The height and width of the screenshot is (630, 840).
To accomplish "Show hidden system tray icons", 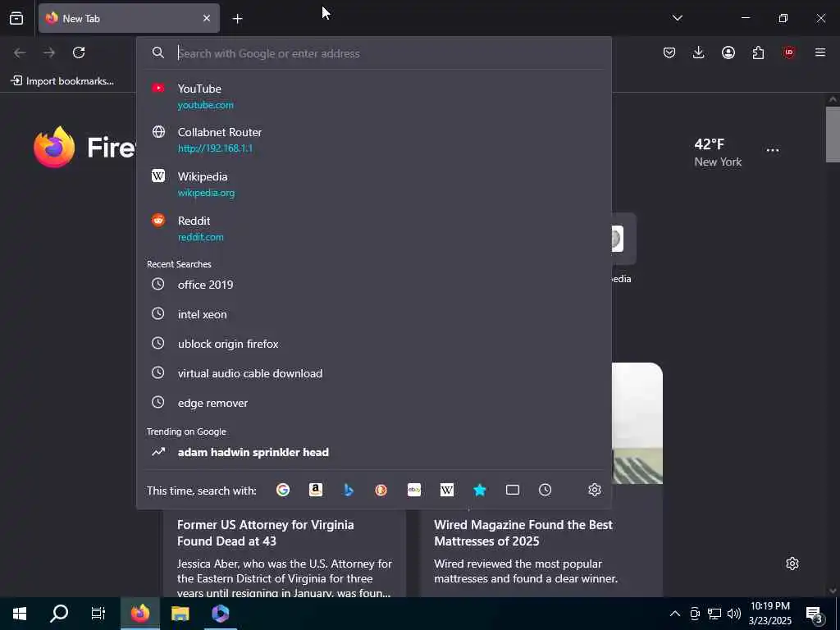I will [x=675, y=614].
